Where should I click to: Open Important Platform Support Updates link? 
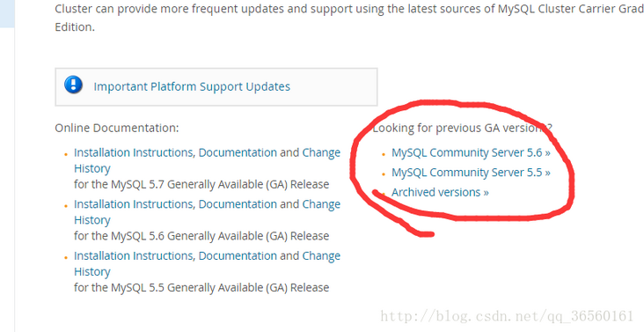pos(192,86)
